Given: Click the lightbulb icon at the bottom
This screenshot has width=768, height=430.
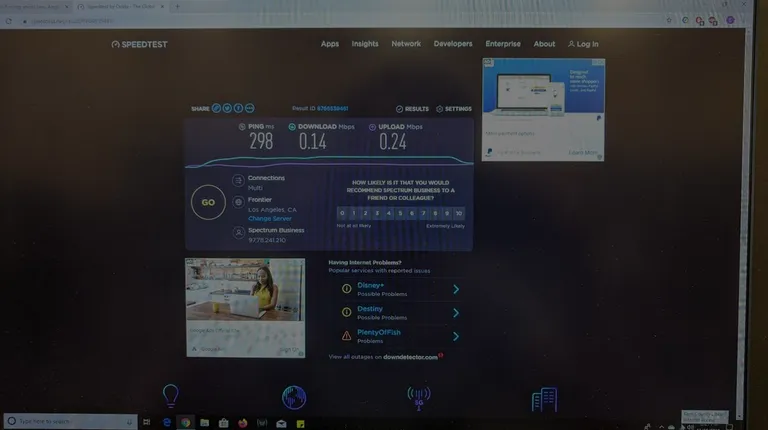Looking at the screenshot, I should [x=171, y=396].
